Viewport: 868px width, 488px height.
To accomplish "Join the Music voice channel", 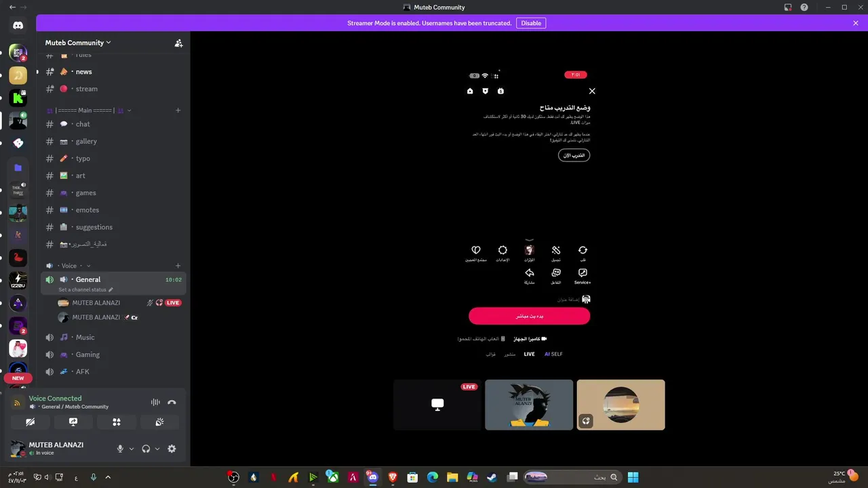I will [x=113, y=338].
